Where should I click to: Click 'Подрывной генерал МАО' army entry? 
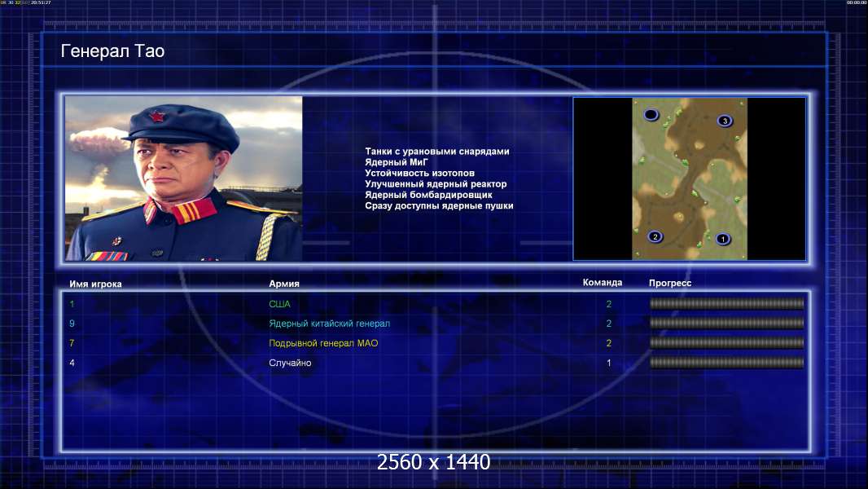click(x=323, y=343)
